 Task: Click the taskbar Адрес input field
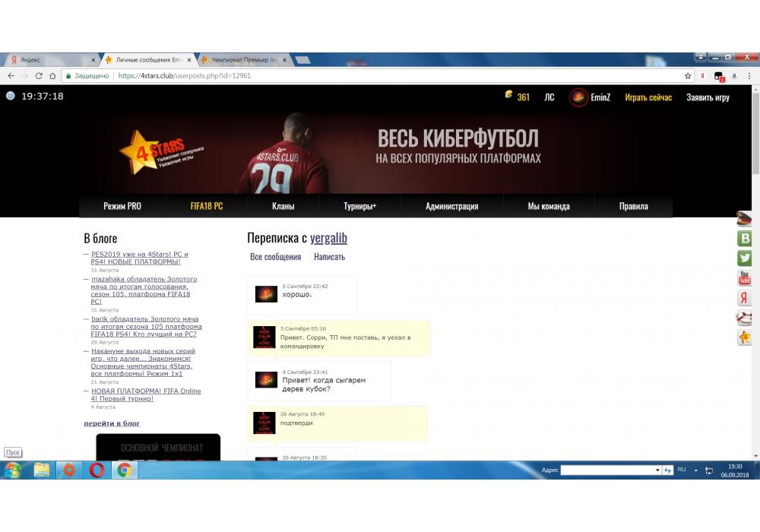[606, 470]
